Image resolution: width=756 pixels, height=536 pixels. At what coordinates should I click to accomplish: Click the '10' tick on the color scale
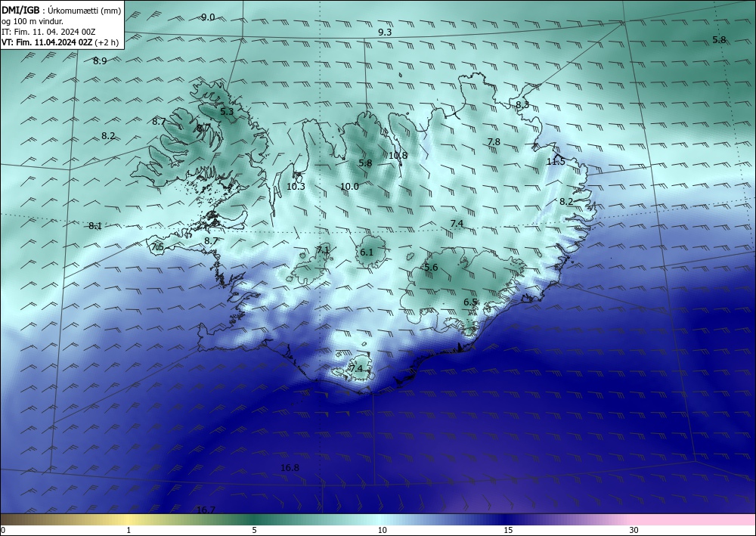[383, 530]
